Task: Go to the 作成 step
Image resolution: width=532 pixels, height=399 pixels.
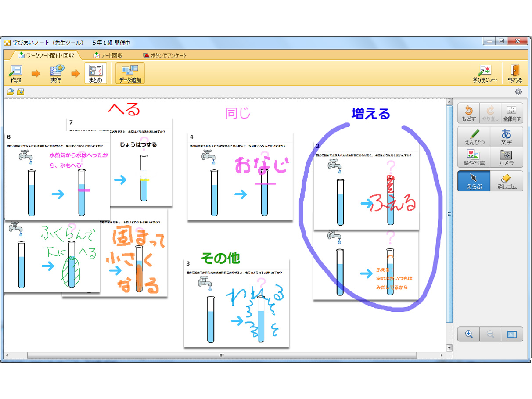Action: [x=16, y=73]
